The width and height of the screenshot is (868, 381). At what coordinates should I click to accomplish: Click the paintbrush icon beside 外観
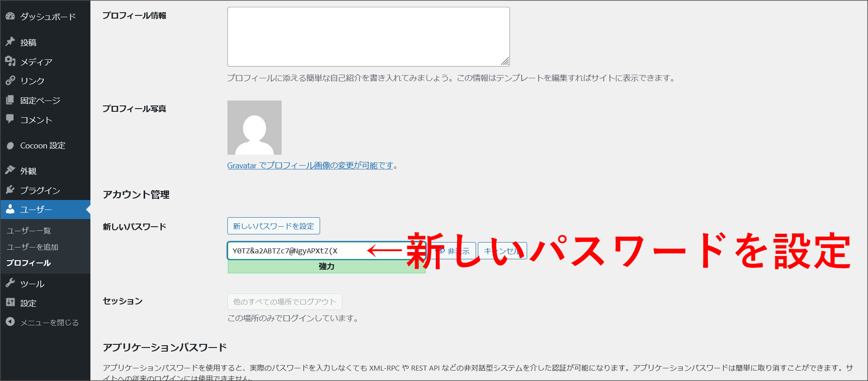click(10, 171)
